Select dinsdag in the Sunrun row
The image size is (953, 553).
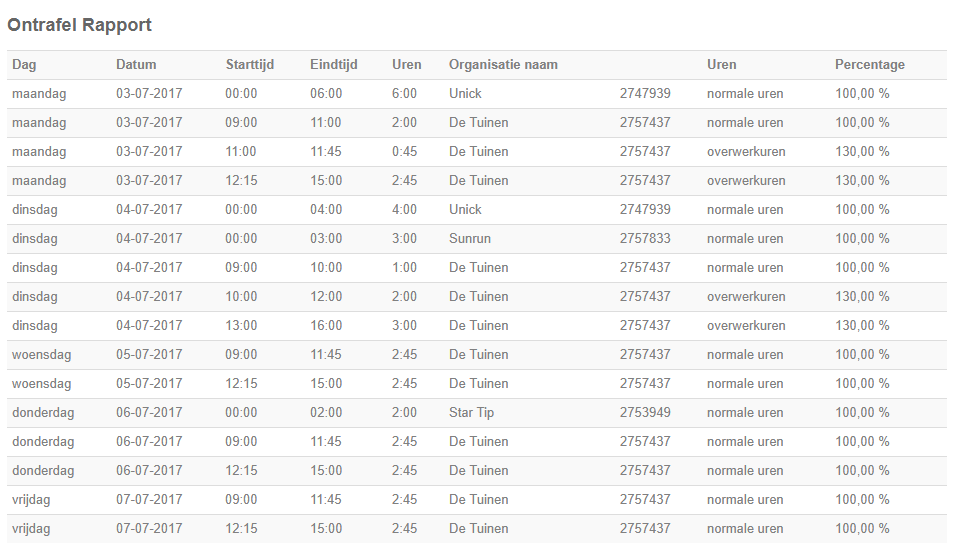pyautogui.click(x=35, y=239)
